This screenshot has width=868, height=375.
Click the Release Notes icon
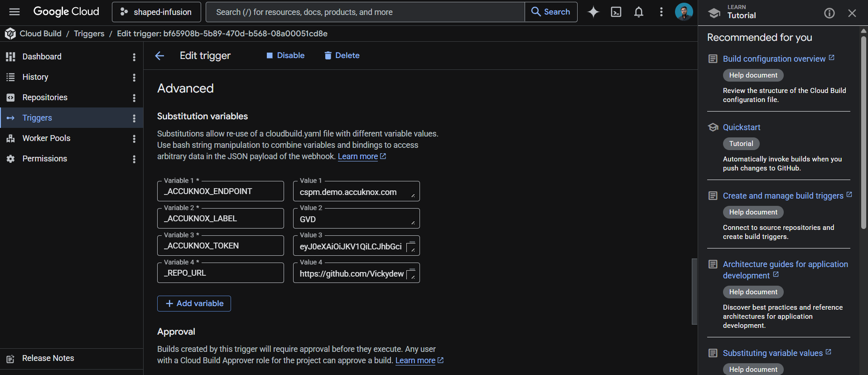pyautogui.click(x=10, y=359)
